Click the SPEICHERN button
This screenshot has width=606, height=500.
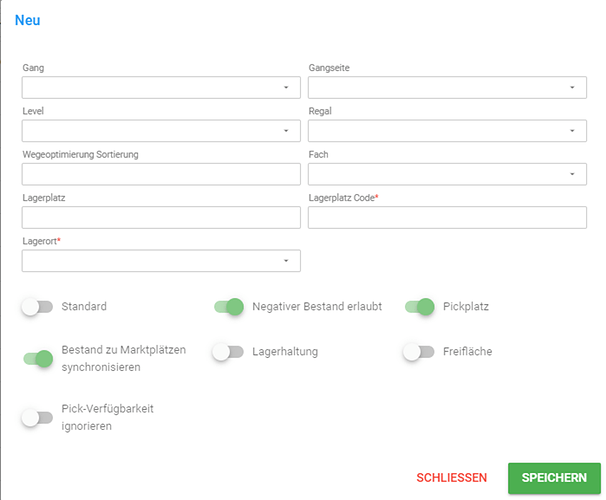(554, 478)
